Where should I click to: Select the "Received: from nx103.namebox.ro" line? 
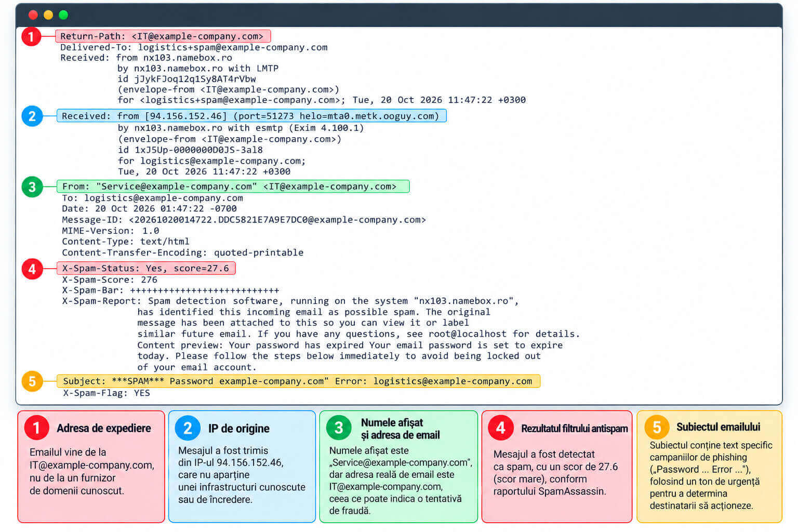(x=146, y=58)
